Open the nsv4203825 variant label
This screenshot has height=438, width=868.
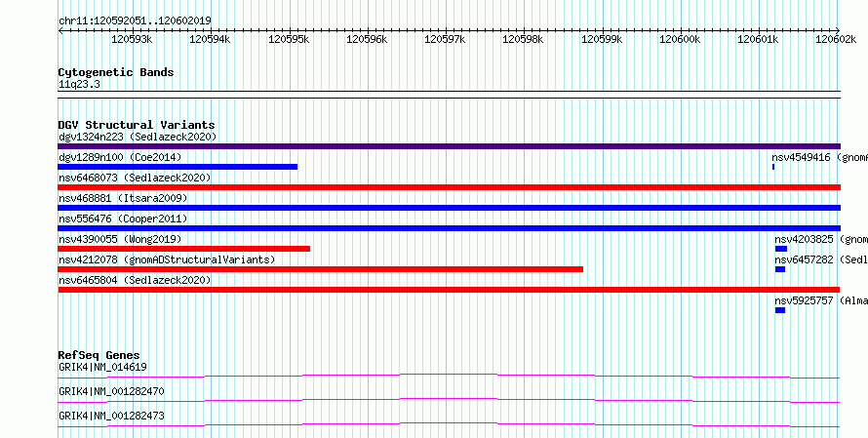click(x=821, y=239)
